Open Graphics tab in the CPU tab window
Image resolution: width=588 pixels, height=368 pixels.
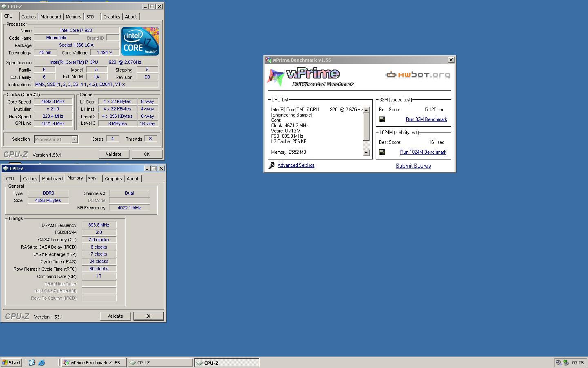point(111,17)
